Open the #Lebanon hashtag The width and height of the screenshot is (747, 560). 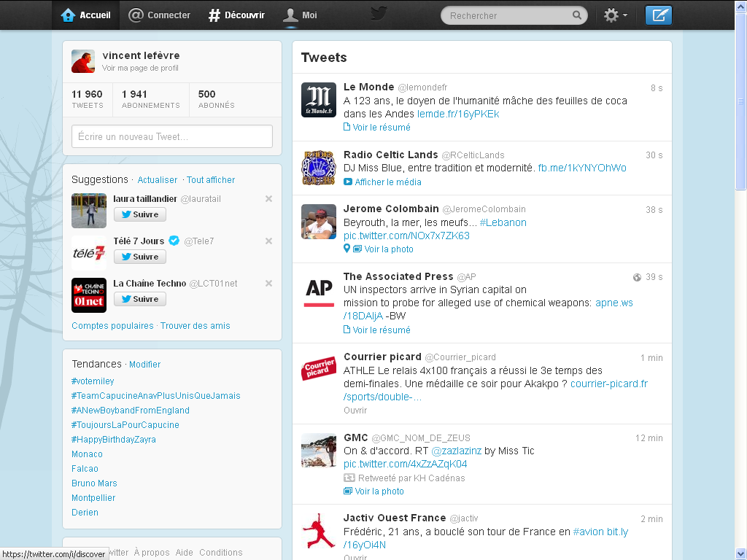point(503,222)
